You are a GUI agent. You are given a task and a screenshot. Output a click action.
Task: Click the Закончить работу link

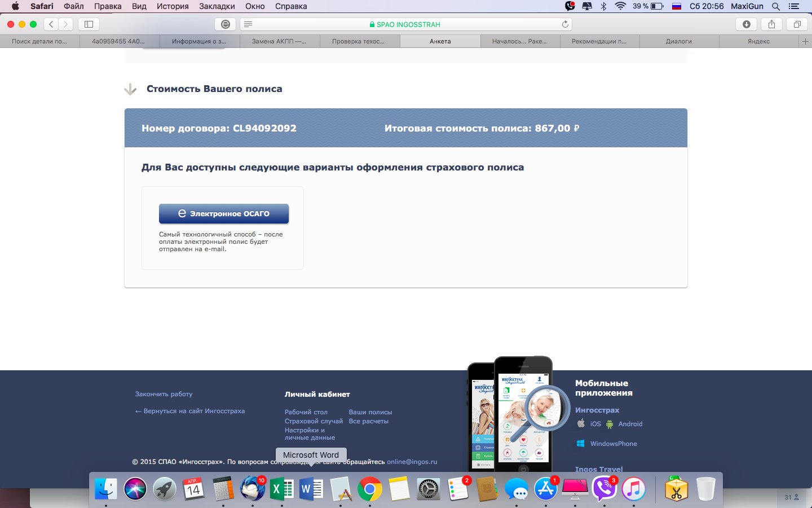pos(164,394)
